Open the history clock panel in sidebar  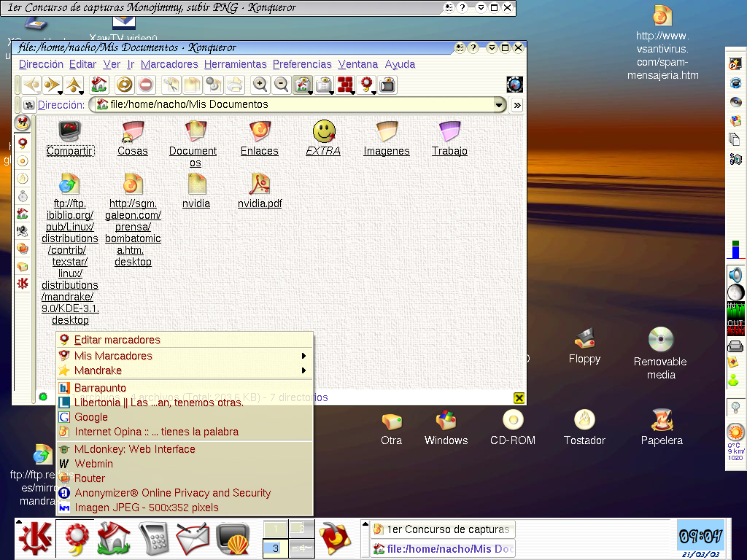pos(23,196)
